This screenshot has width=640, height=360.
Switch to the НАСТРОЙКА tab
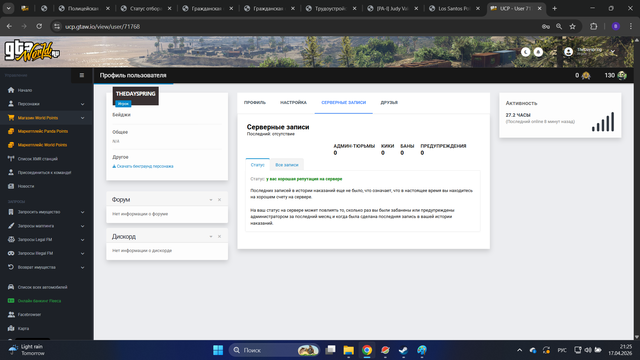293,102
